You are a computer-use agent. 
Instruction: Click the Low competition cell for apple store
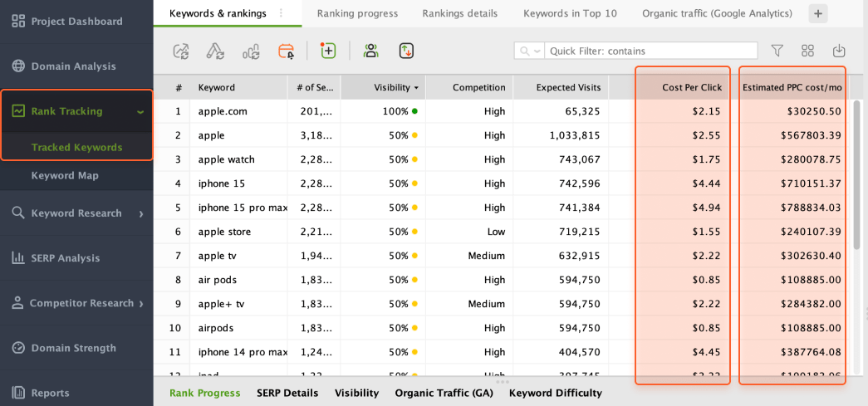click(469, 232)
